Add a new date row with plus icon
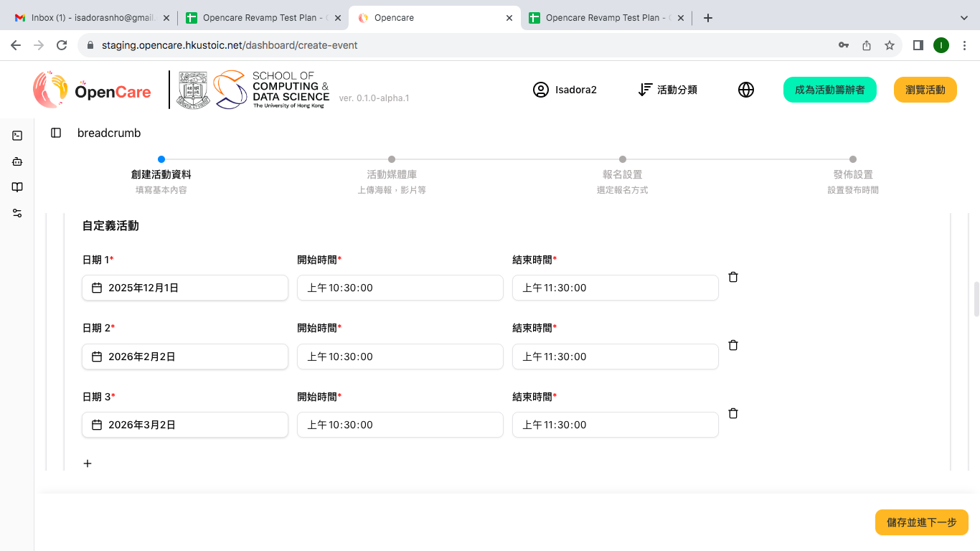The image size is (980, 551). point(88,463)
